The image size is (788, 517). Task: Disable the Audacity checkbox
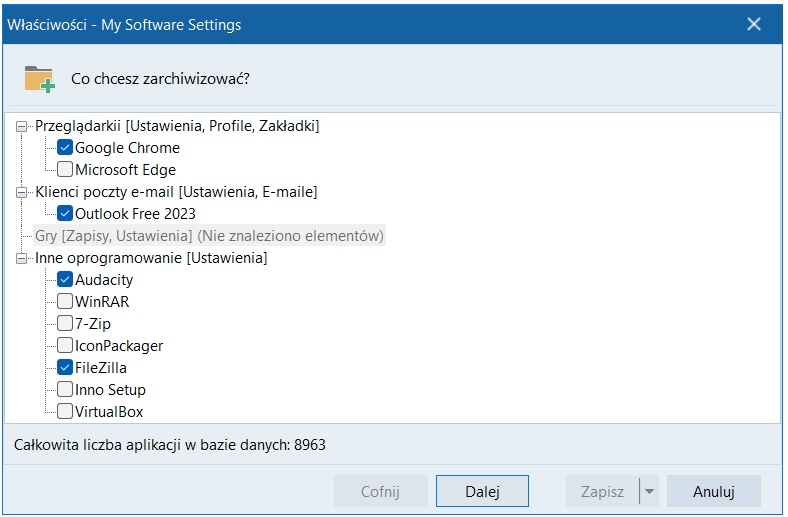click(65, 280)
